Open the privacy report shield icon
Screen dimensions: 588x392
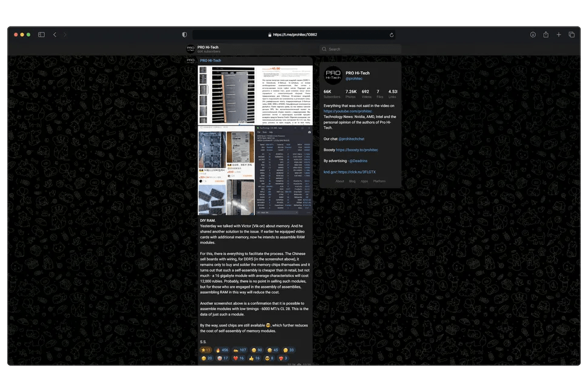pos(184,35)
